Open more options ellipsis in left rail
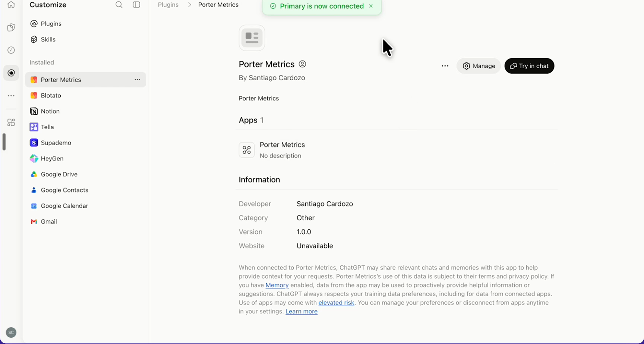 tap(11, 96)
